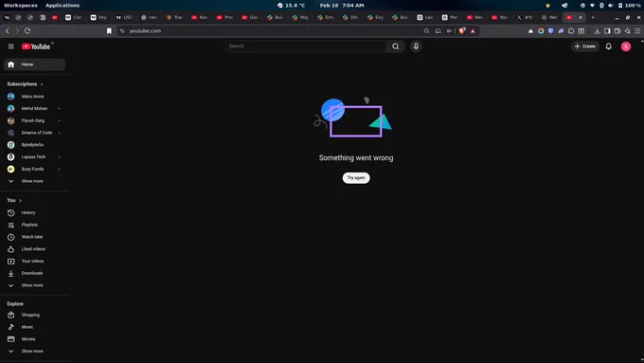644x363 pixels.
Task: Click the battery 100% indicator
Action: point(630,6)
